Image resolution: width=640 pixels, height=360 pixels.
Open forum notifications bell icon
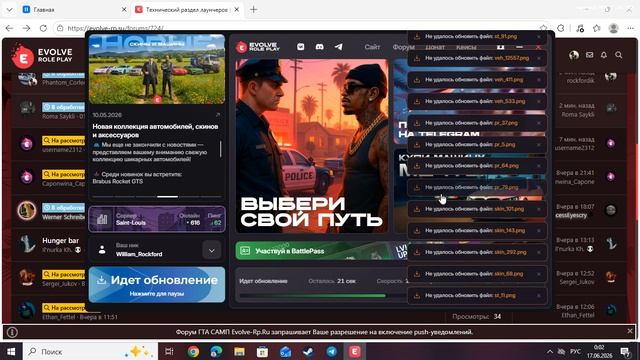pyautogui.click(x=604, y=55)
